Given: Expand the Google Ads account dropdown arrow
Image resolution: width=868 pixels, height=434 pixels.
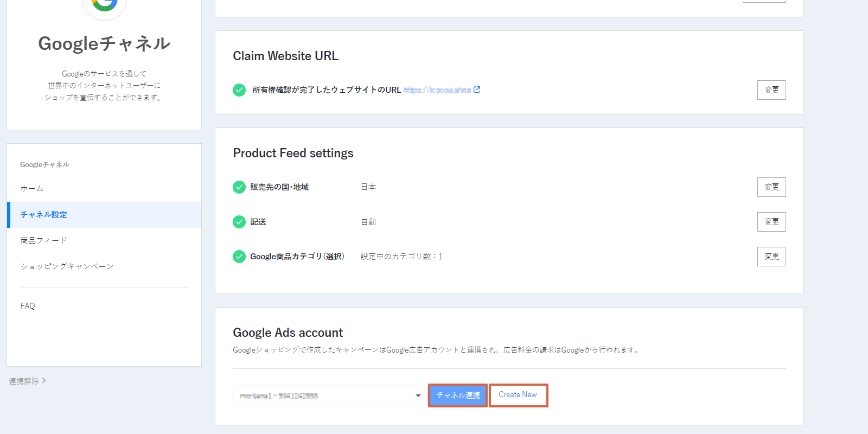Looking at the screenshot, I should tap(418, 395).
